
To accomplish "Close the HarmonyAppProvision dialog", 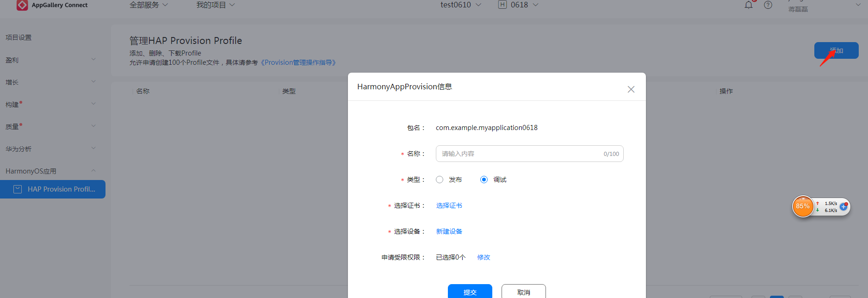I will pos(631,89).
